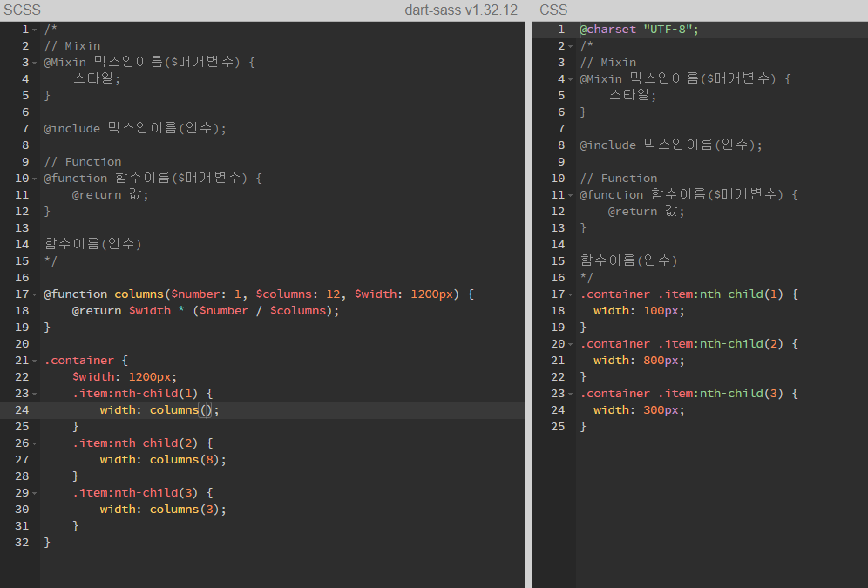The width and height of the screenshot is (868, 588).
Task: Collapse the fold arrow at CSS line 4
Action: (570, 79)
